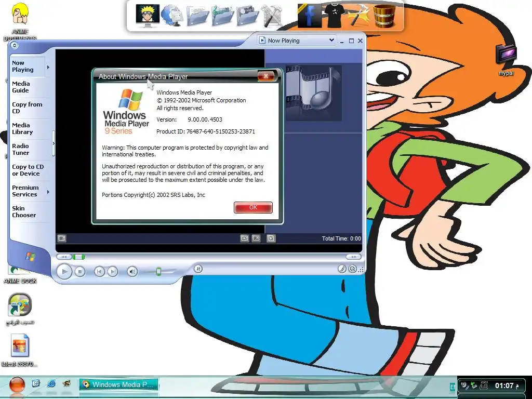The image size is (532, 399).
Task: Toggle the playlist pane icon
Action: (271, 238)
